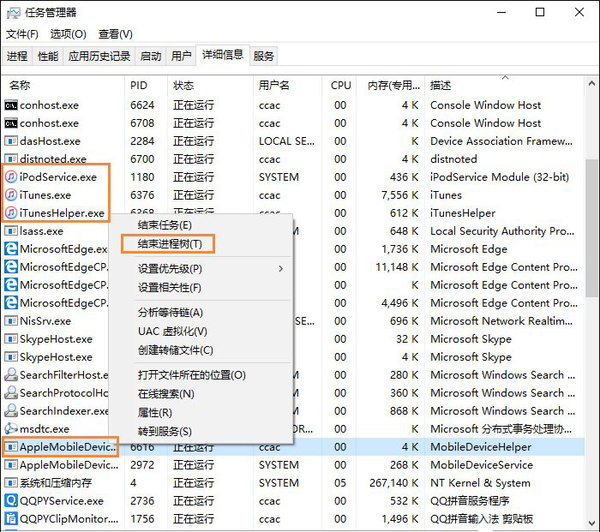600x532 pixels.
Task: Click the NisSrv.exe process icon
Action: pyautogui.click(x=11, y=321)
